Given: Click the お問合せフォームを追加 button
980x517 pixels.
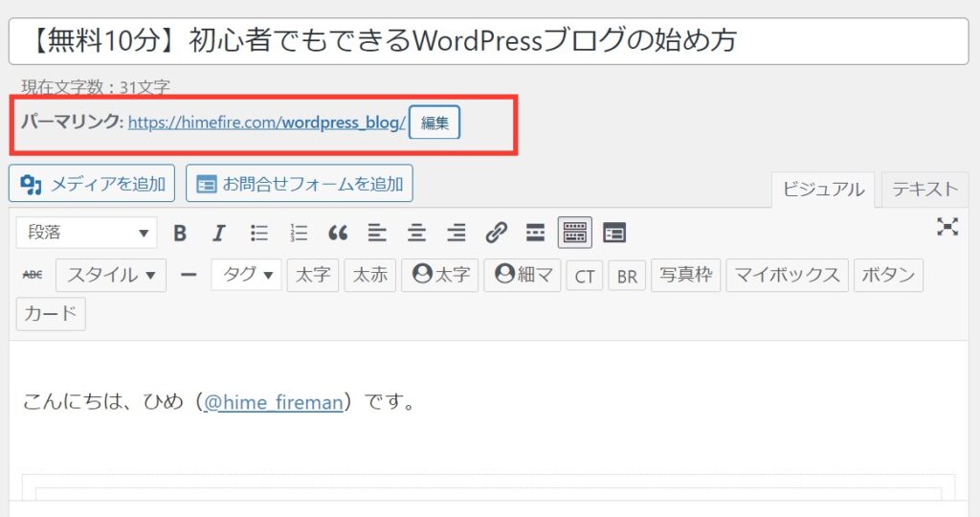Looking at the screenshot, I should click(300, 184).
